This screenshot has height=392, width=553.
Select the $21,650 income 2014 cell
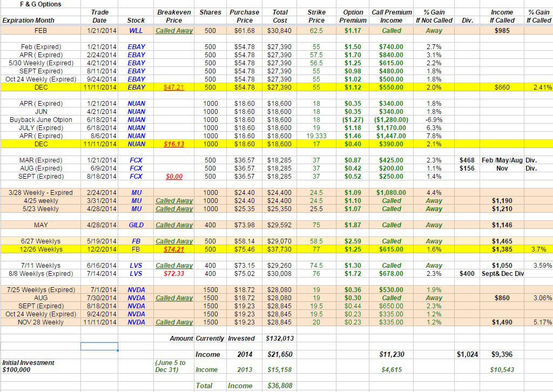tap(280, 355)
